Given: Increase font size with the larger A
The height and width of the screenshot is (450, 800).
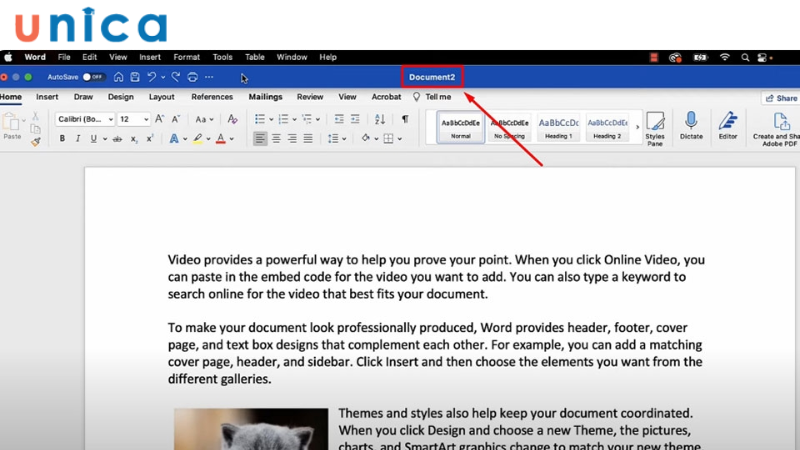Looking at the screenshot, I should [x=159, y=119].
